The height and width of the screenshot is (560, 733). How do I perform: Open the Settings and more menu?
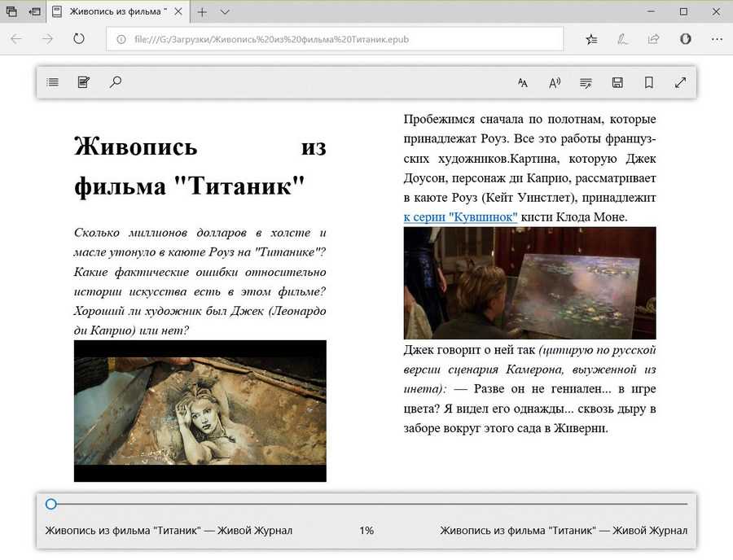717,39
